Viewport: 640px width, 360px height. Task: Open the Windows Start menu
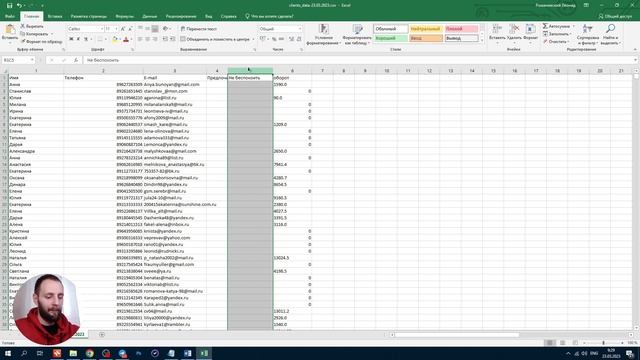pos(7,353)
